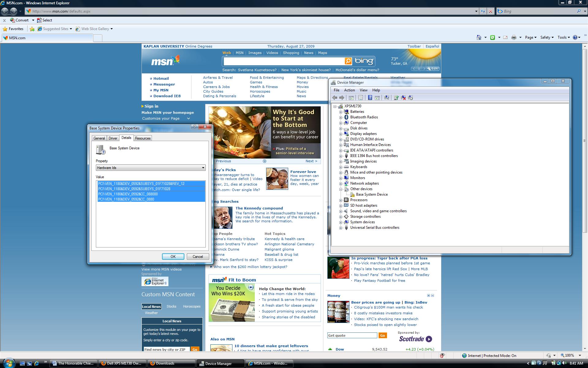Click the green RSS feeds icon in IE
Screen dimensions: 588x368
click(492, 37)
